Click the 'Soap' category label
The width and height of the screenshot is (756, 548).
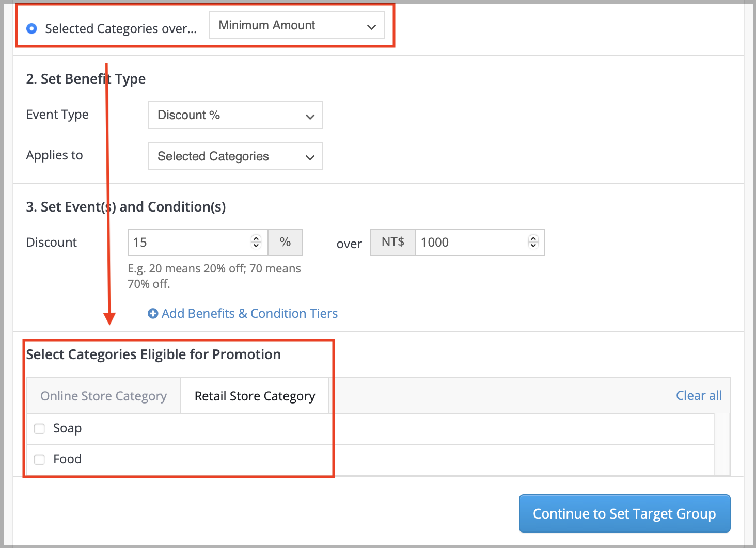point(68,428)
